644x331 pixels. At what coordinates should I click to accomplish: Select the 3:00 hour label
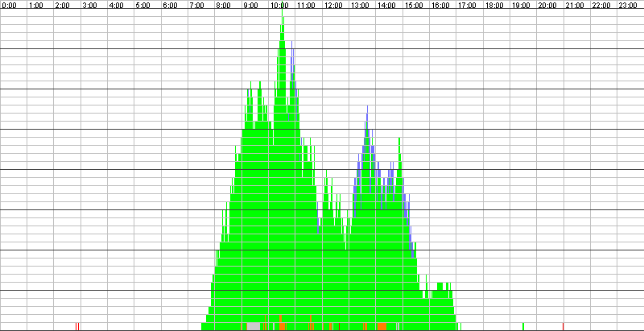(90, 6)
